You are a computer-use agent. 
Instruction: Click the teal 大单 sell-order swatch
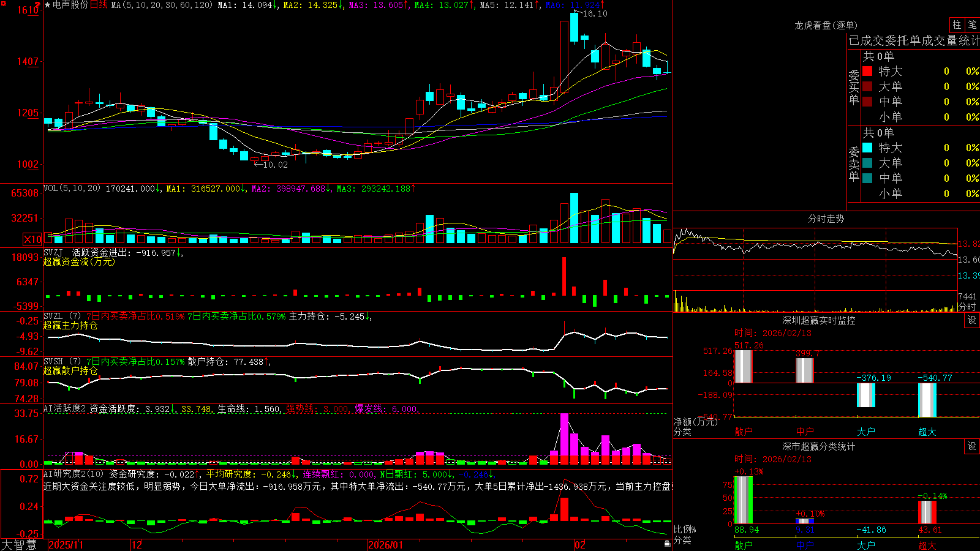point(867,163)
